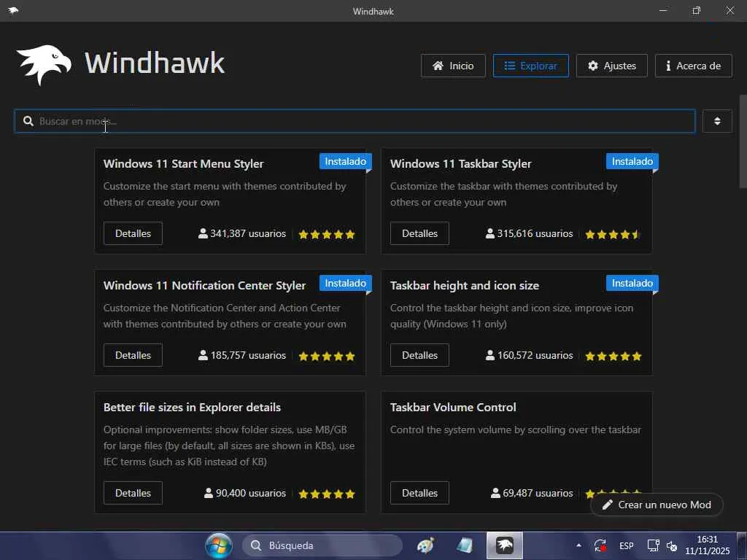Click the Instalado badge on Start Menu Styler
The height and width of the screenshot is (560, 747).
coord(345,161)
